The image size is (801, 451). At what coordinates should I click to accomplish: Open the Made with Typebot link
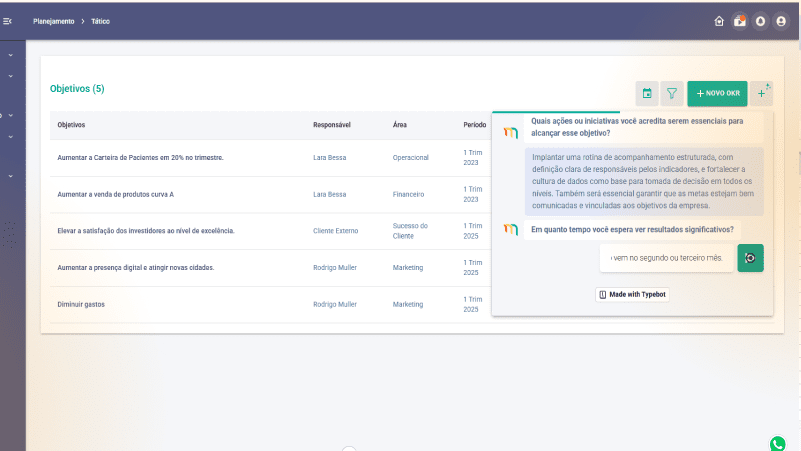tap(632, 294)
